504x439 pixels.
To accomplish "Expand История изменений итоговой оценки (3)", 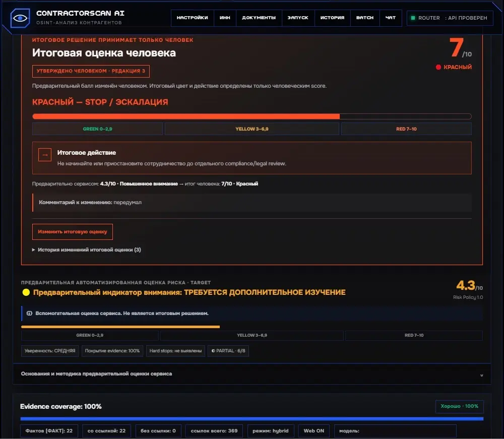I will (x=87, y=249).
